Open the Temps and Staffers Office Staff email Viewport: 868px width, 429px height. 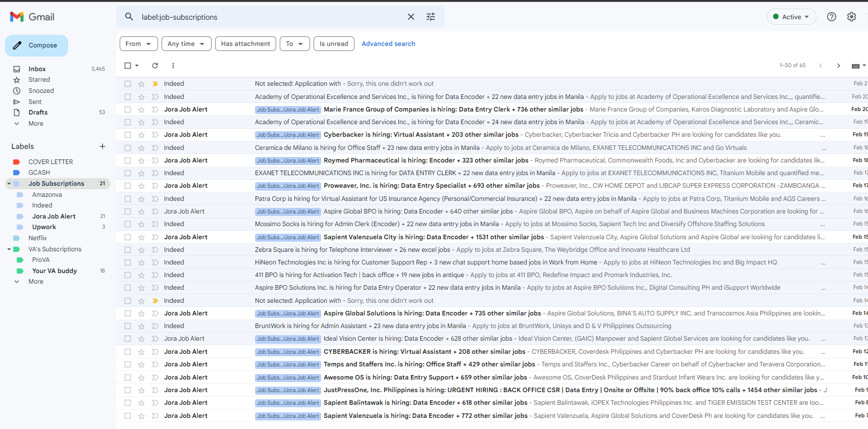pyautogui.click(x=492, y=364)
